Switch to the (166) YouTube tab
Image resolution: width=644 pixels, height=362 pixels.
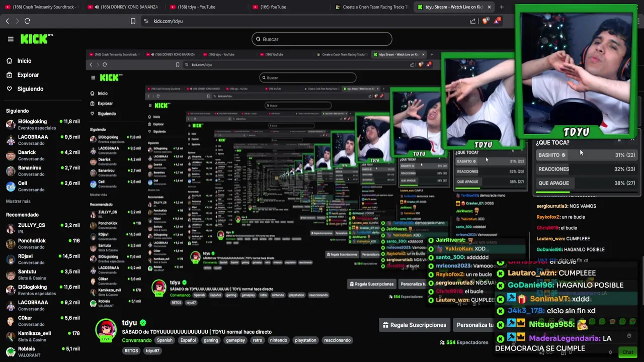coord(290,7)
